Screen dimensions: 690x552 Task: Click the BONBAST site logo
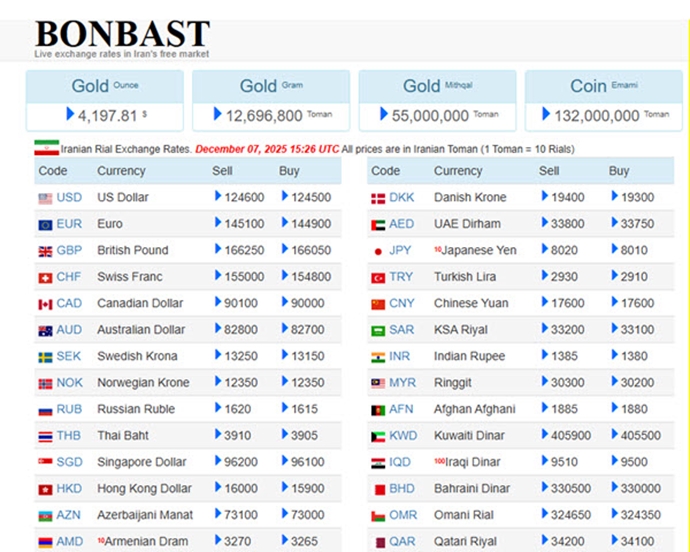click(122, 36)
